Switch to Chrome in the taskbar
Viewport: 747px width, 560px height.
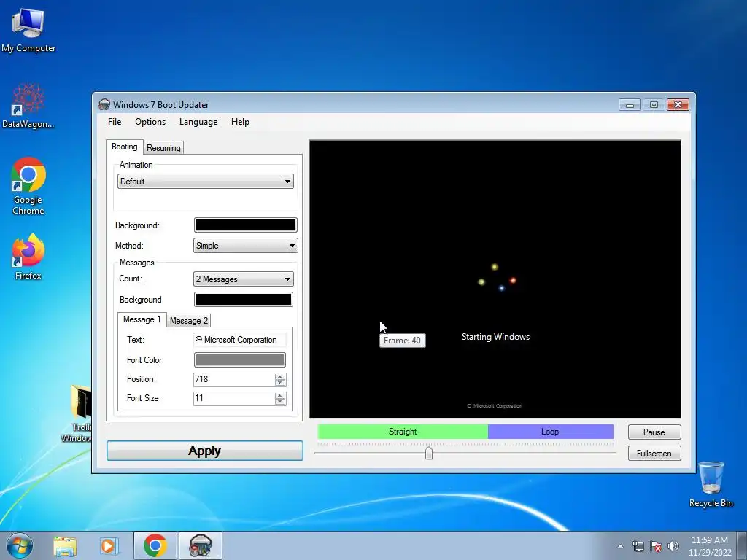click(x=155, y=545)
